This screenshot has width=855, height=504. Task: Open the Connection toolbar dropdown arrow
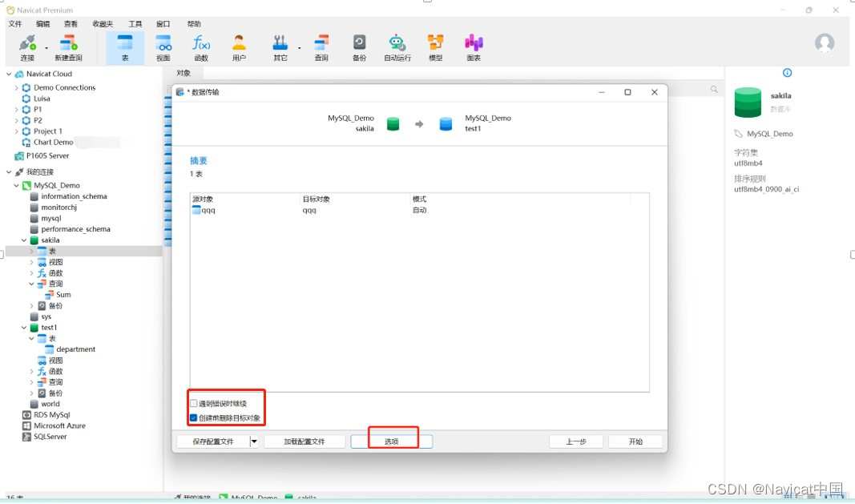(x=46, y=48)
